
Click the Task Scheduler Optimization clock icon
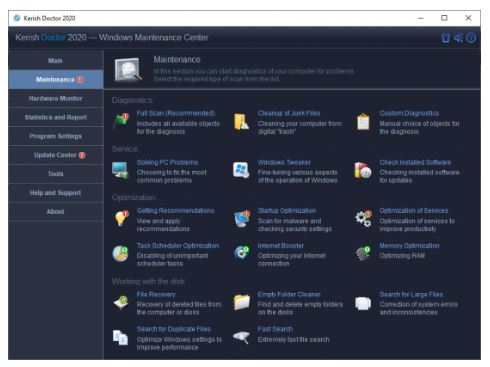(120, 254)
